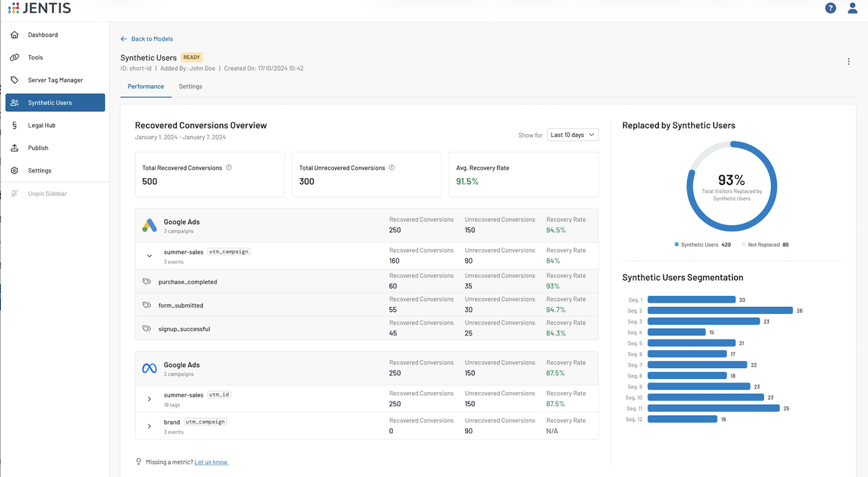Click the Let us know link
This screenshot has width=868, height=477.
(x=211, y=462)
